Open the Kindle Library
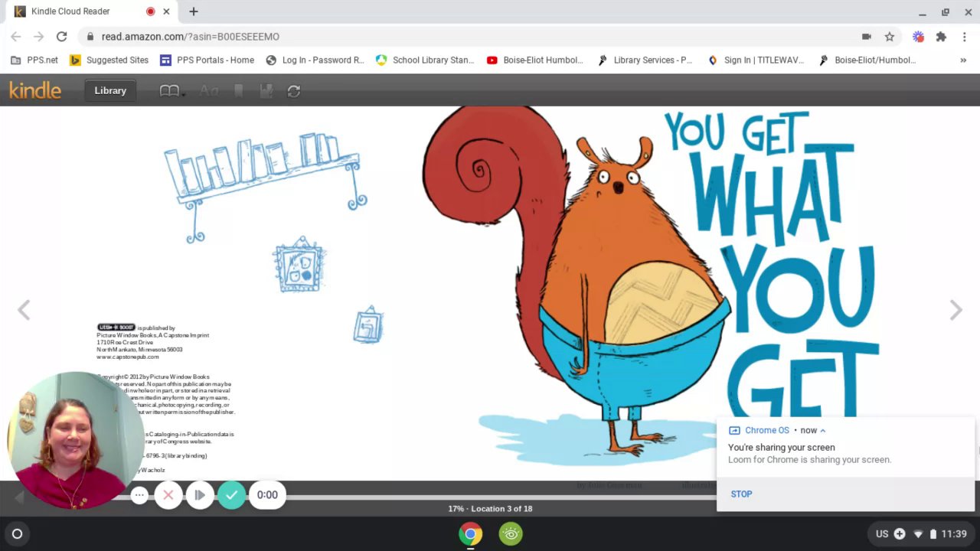Screen dimensions: 980x551 pyautogui.click(x=110, y=90)
